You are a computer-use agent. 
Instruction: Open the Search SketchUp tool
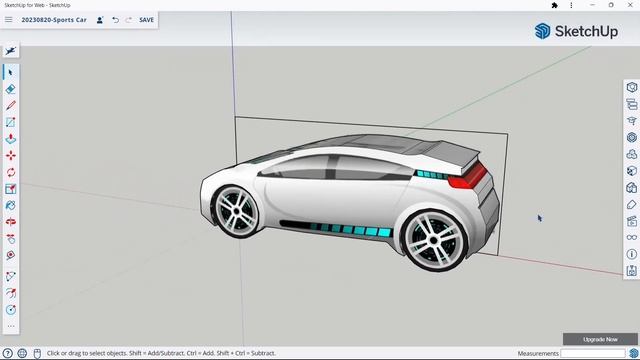pos(11,51)
